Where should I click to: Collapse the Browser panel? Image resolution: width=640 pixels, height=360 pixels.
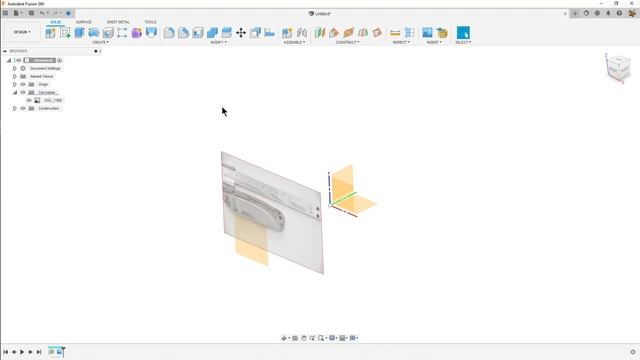[x=5, y=51]
